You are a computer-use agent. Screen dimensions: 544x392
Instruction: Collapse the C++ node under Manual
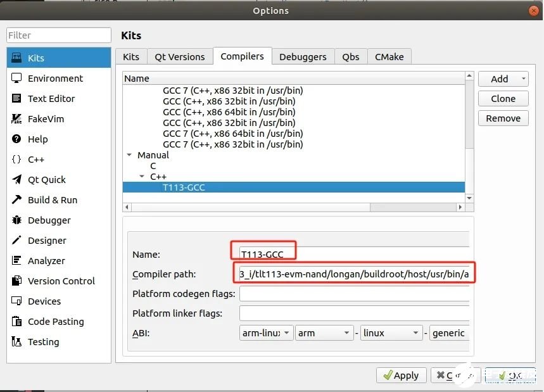(142, 176)
